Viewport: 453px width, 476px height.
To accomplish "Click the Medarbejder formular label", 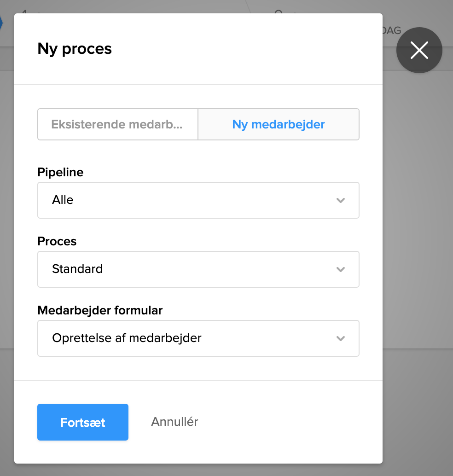I will click(x=100, y=310).
